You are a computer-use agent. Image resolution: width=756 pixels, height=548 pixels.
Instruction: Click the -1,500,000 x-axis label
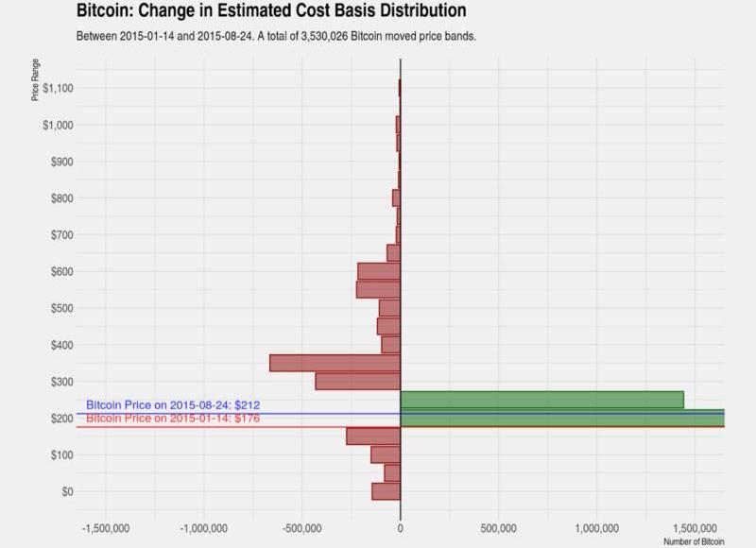[106, 528]
